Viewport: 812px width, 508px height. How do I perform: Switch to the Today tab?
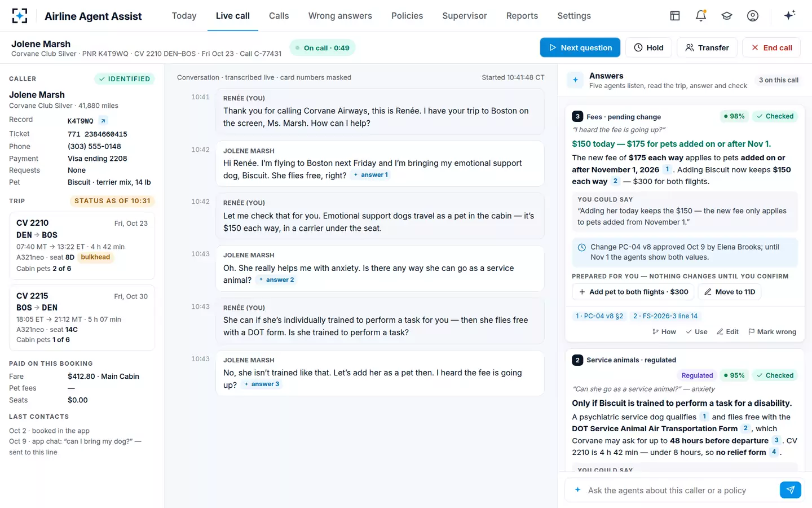click(184, 16)
